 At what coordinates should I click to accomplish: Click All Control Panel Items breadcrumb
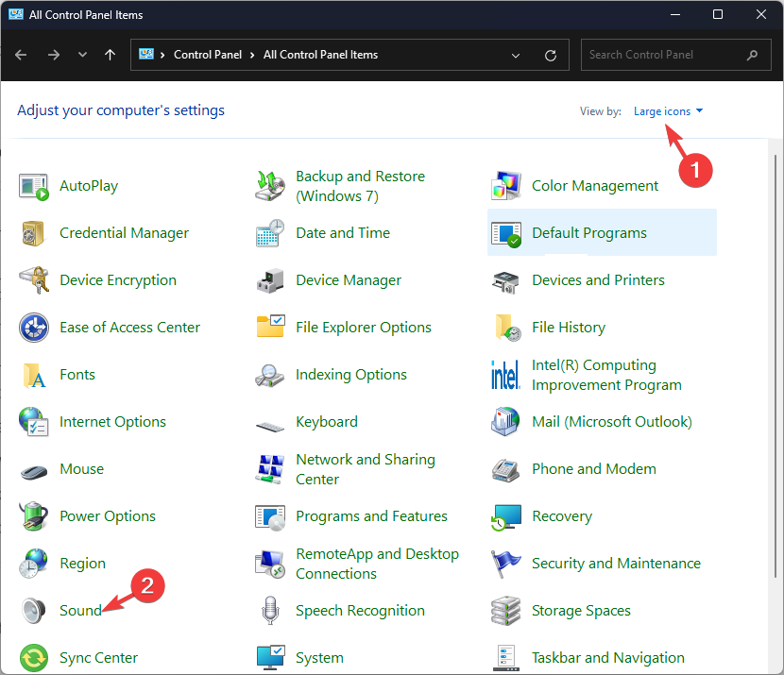point(320,55)
